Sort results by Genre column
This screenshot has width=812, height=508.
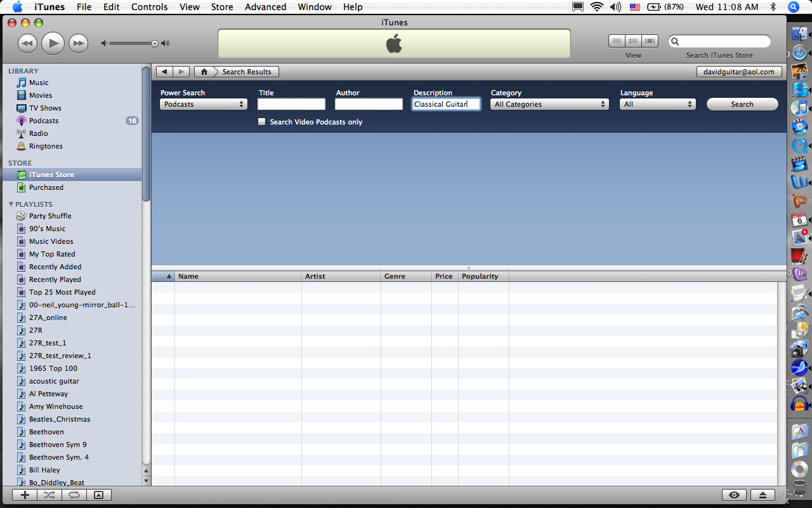point(406,276)
